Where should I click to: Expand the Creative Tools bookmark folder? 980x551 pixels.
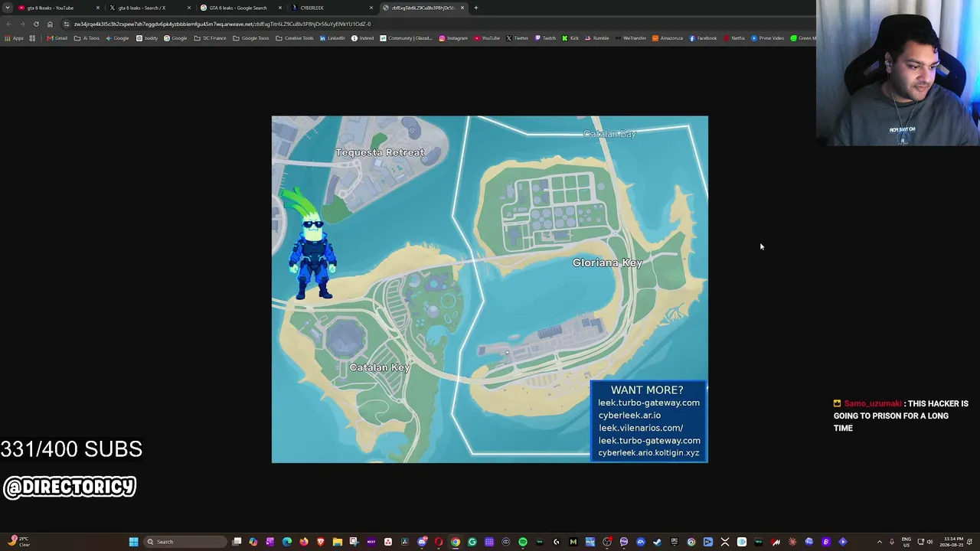click(295, 38)
